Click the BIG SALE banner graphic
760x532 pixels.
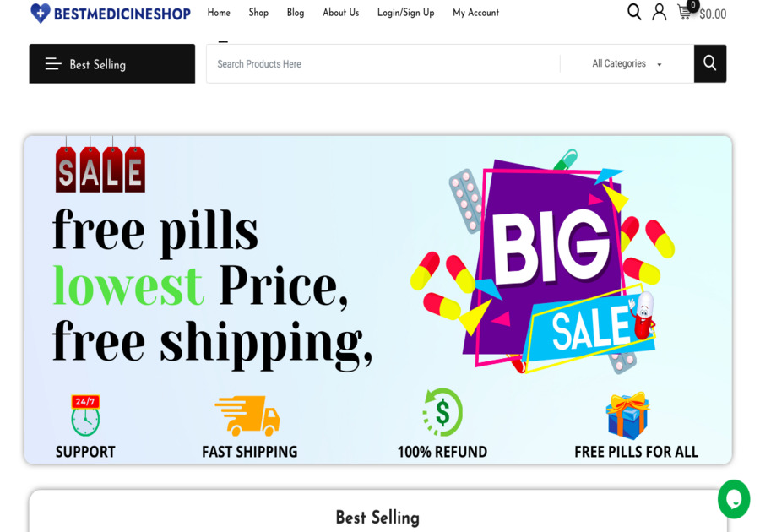click(542, 262)
